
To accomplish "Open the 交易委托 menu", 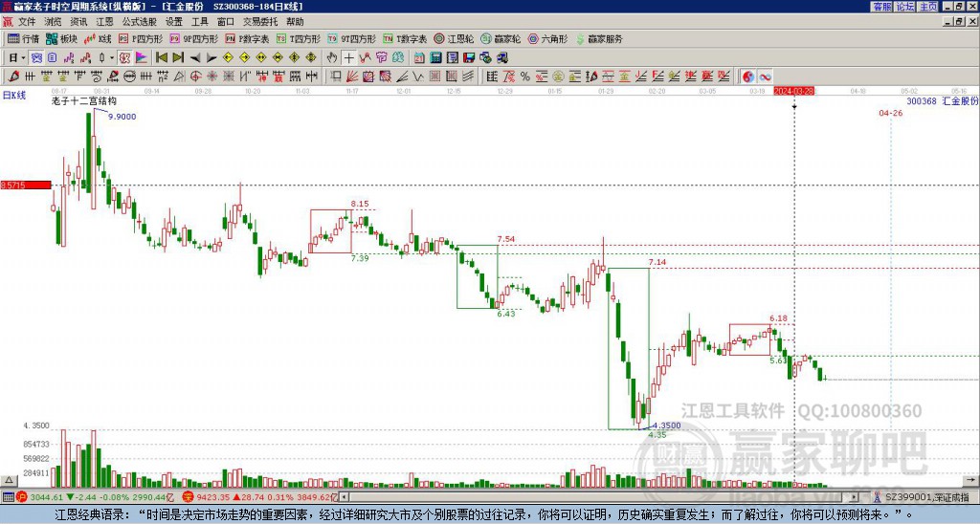I will [x=261, y=21].
